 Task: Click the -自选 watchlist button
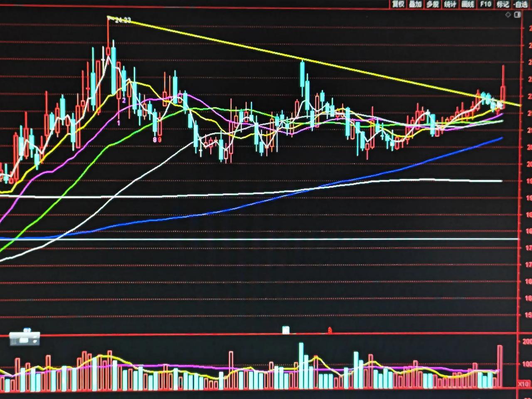[x=520, y=4]
